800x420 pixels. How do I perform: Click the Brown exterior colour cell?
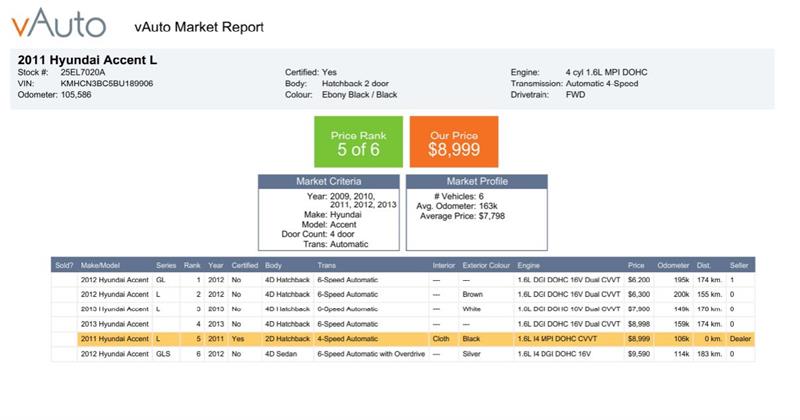coord(472,294)
